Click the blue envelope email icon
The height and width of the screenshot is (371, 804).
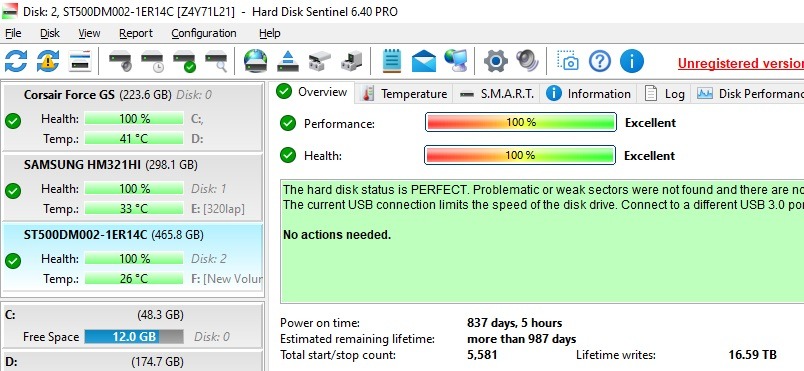tap(424, 61)
